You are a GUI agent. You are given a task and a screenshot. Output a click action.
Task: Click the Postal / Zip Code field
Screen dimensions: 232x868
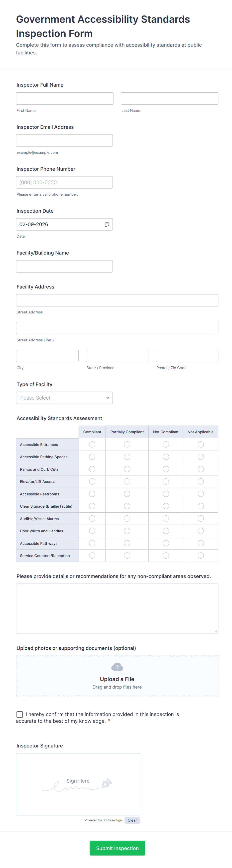(x=187, y=356)
